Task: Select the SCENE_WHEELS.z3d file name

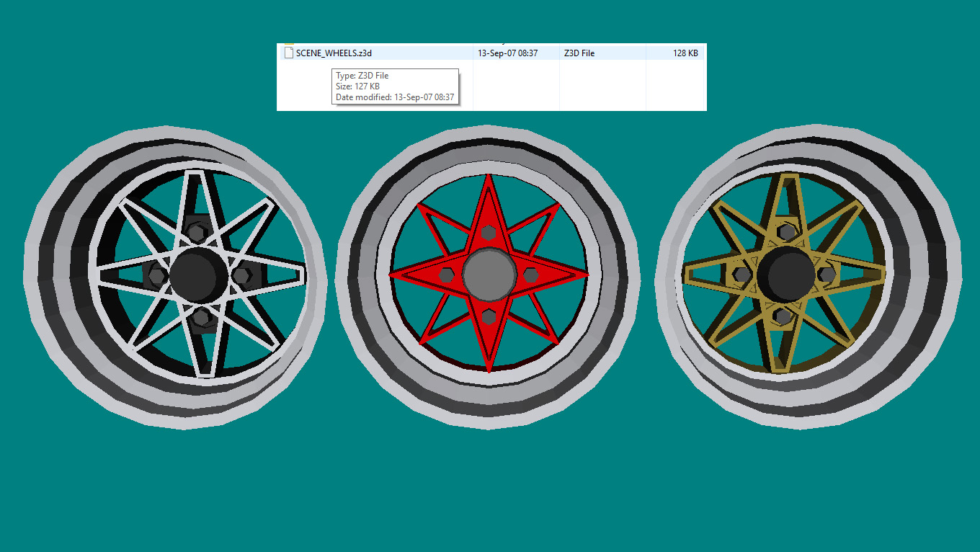Action: pyautogui.click(x=334, y=53)
